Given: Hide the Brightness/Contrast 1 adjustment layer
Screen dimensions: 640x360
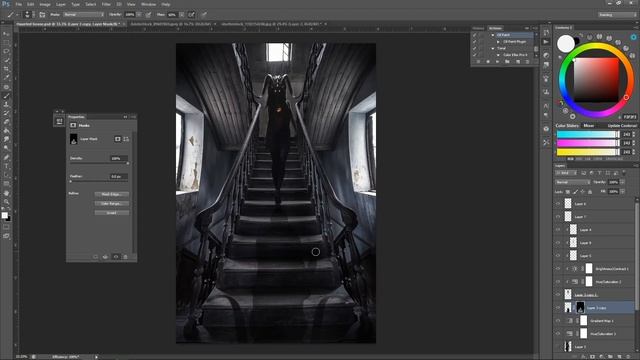Looking at the screenshot, I should coord(558,269).
